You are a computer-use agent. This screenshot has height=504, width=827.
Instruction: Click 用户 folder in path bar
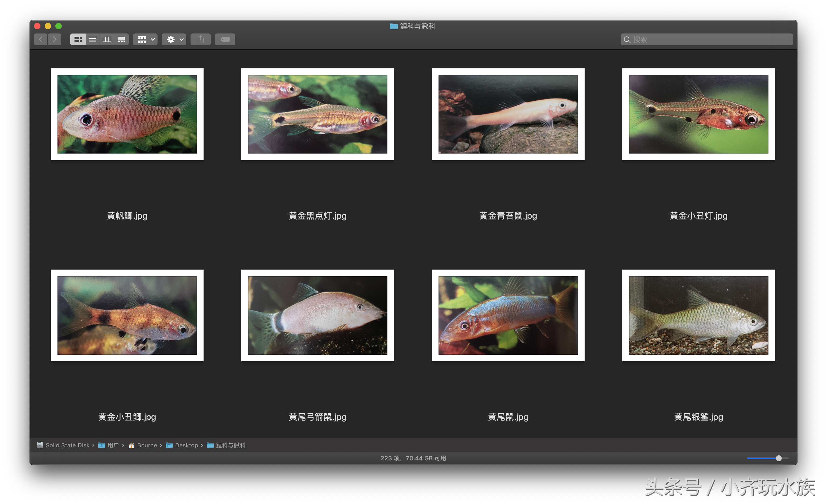click(108, 445)
